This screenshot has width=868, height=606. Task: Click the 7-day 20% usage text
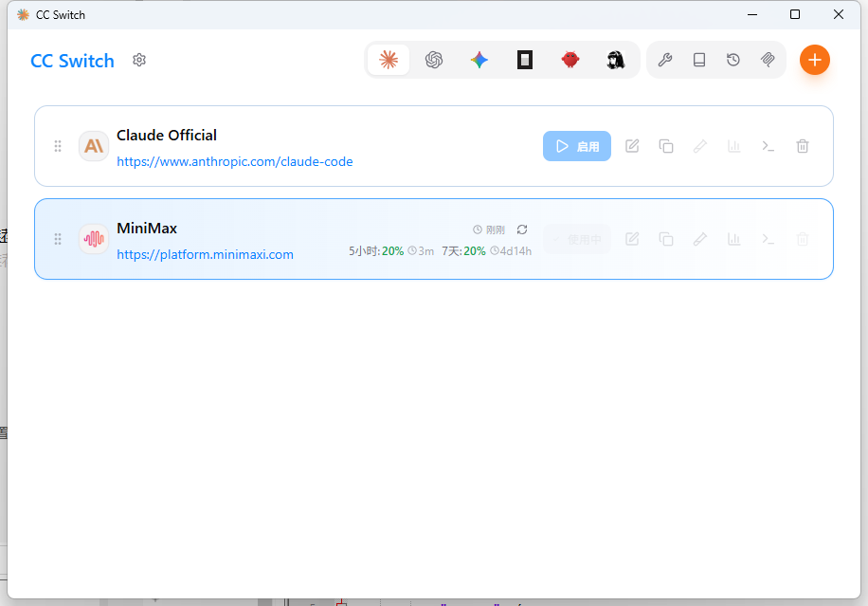click(x=464, y=251)
